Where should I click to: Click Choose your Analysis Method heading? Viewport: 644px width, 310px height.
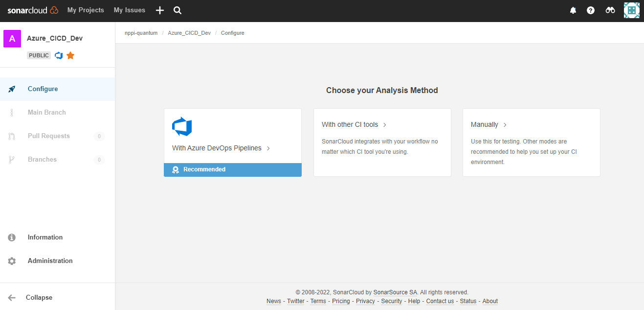tap(382, 90)
